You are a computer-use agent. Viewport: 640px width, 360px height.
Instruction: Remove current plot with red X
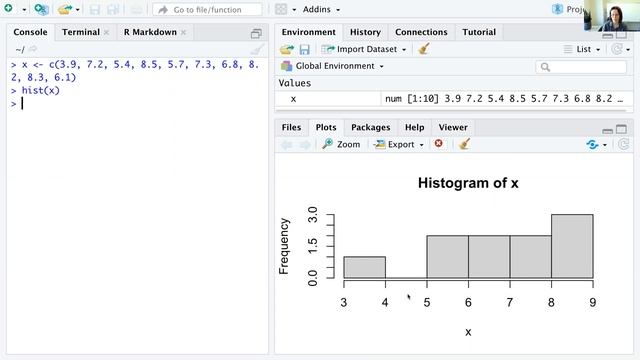tap(439, 143)
